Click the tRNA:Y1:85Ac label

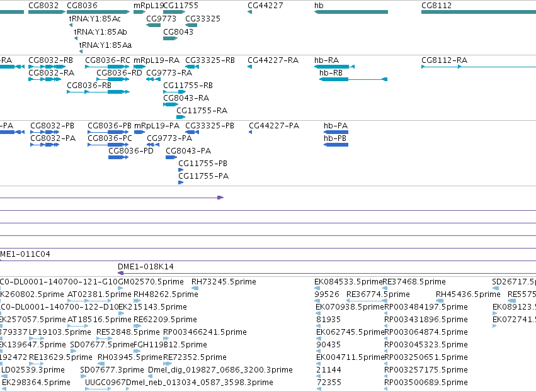(x=94, y=19)
